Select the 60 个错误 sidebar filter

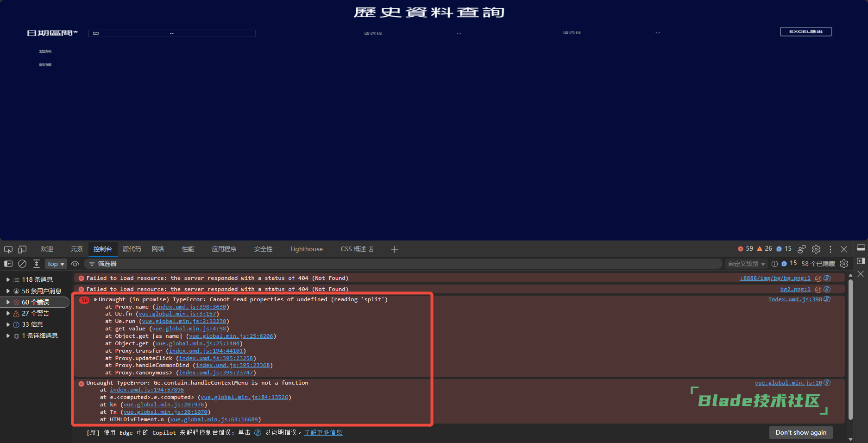[x=35, y=302]
